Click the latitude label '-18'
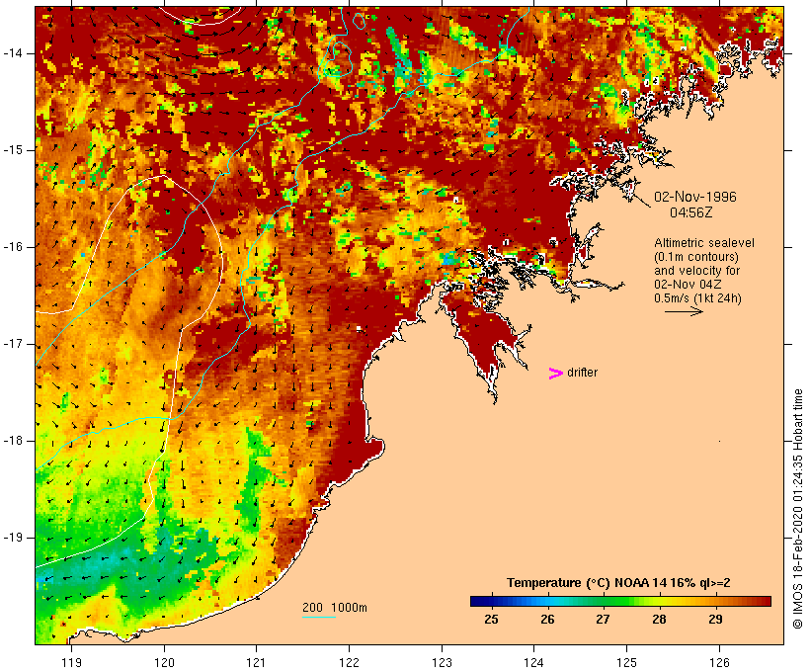 (x=12, y=441)
